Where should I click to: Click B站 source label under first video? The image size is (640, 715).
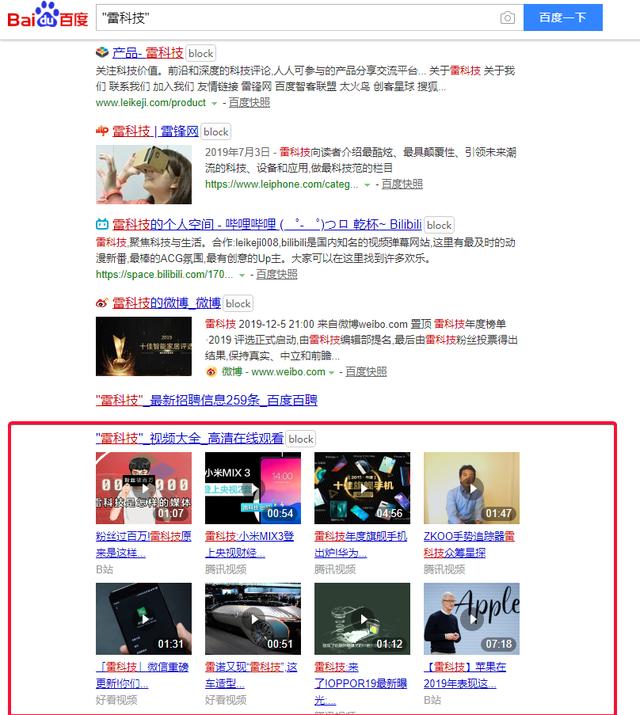tap(104, 569)
